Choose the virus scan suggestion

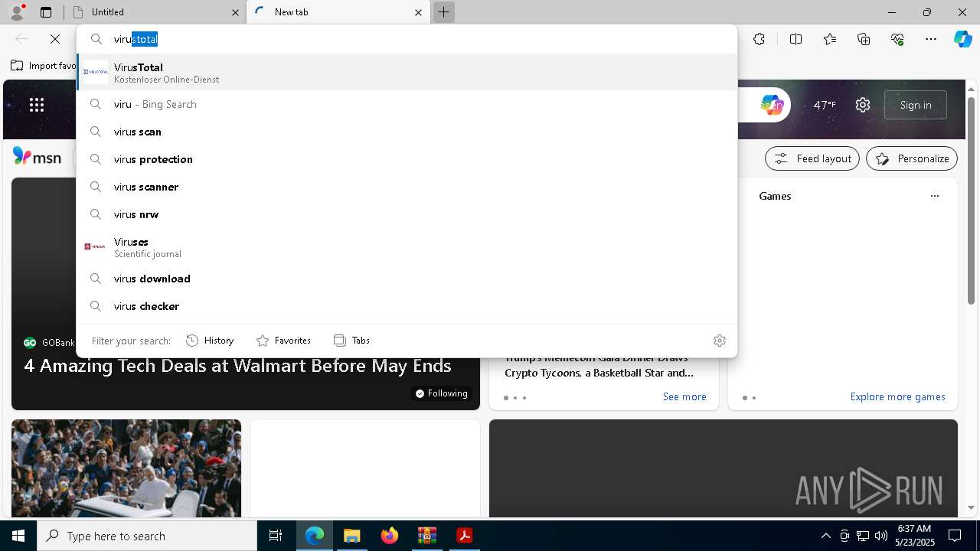[407, 132]
